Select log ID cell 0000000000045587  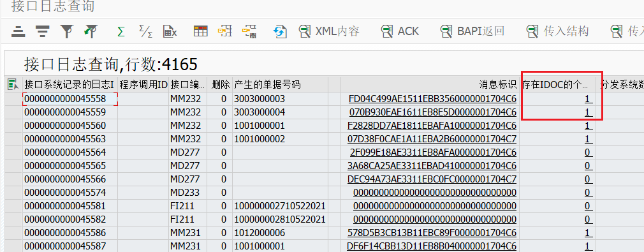70,247
